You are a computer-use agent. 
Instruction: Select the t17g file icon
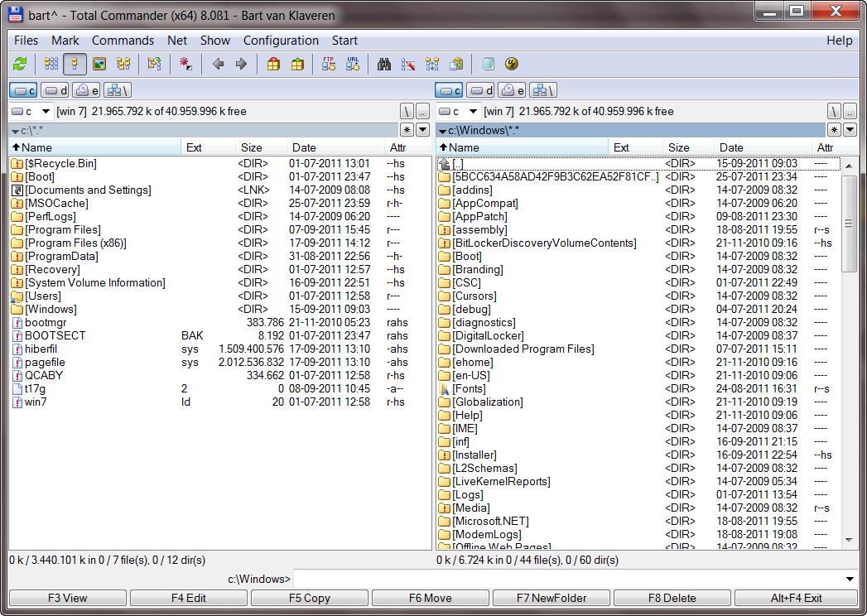[17, 389]
